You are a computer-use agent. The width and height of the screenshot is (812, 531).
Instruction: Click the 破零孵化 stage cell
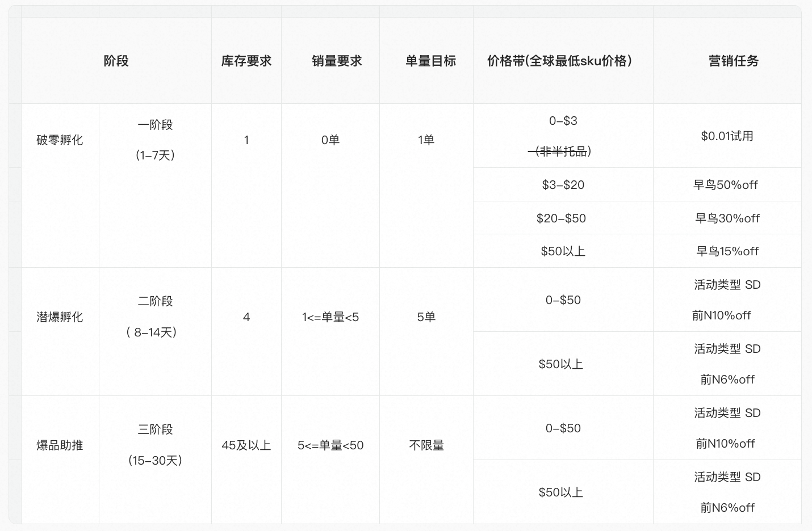pos(60,140)
